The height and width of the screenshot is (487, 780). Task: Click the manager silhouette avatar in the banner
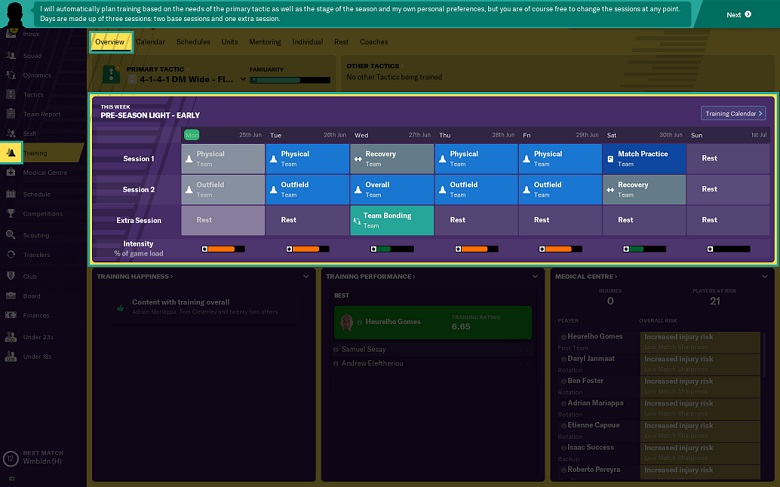pyautogui.click(x=15, y=14)
